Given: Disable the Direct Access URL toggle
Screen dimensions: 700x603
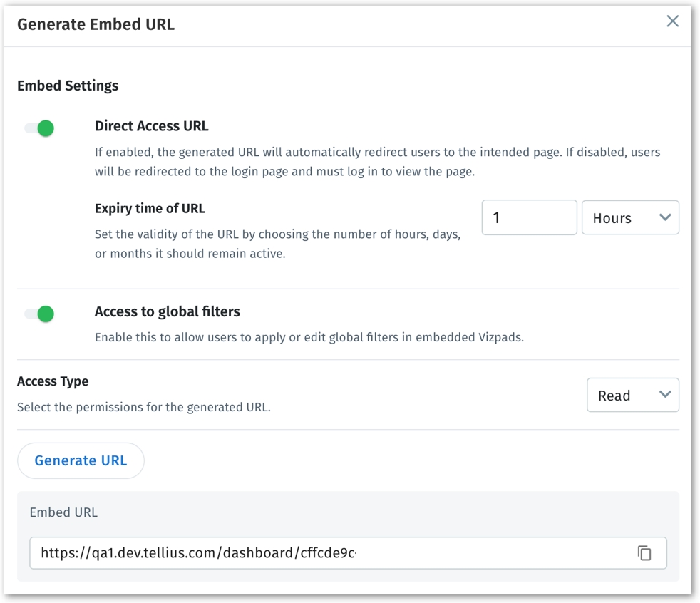Looking at the screenshot, I should click(x=40, y=128).
